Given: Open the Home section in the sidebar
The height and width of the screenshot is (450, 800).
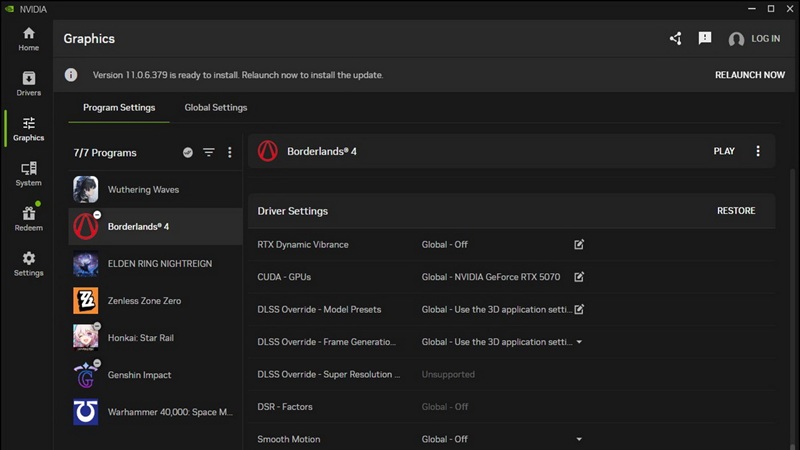Looking at the screenshot, I should (x=28, y=39).
